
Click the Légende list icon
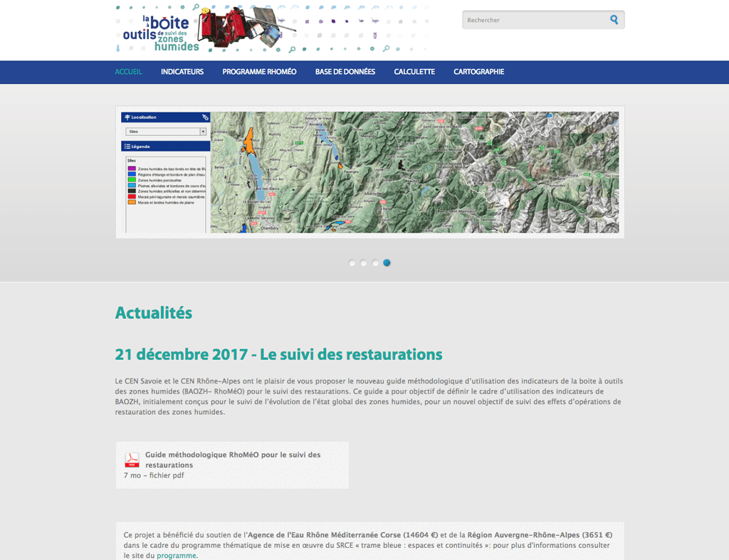pyautogui.click(x=127, y=147)
